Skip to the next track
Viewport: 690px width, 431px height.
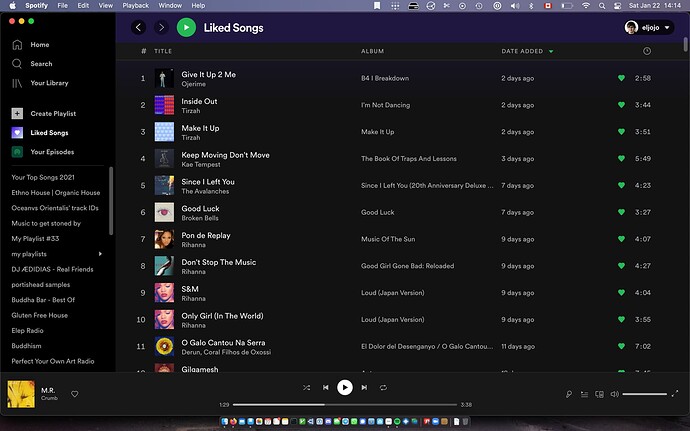point(364,387)
